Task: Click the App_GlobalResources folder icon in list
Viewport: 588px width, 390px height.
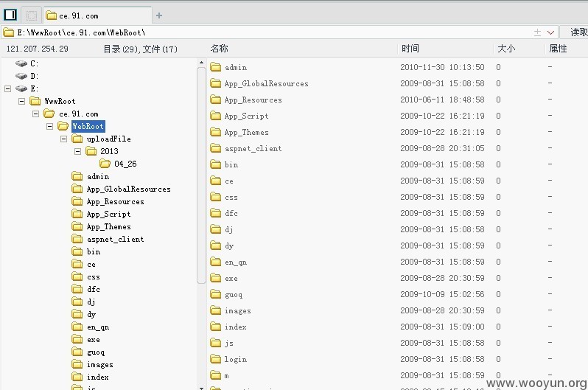Action: [216, 83]
